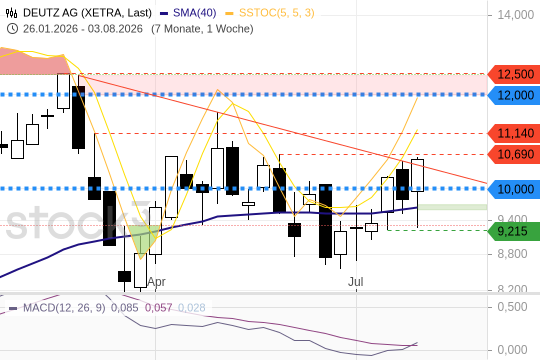540x360 pixels.
Task: Click the Apr time axis label
Action: point(156,282)
